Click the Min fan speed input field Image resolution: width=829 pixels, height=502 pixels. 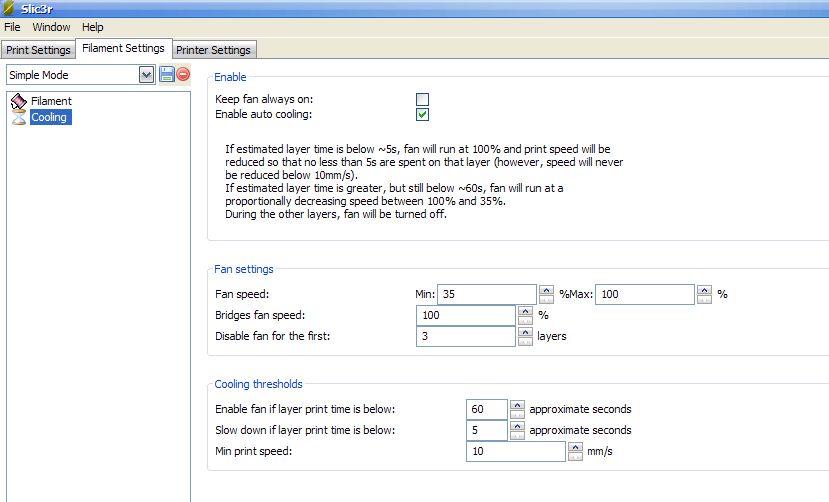click(487, 294)
